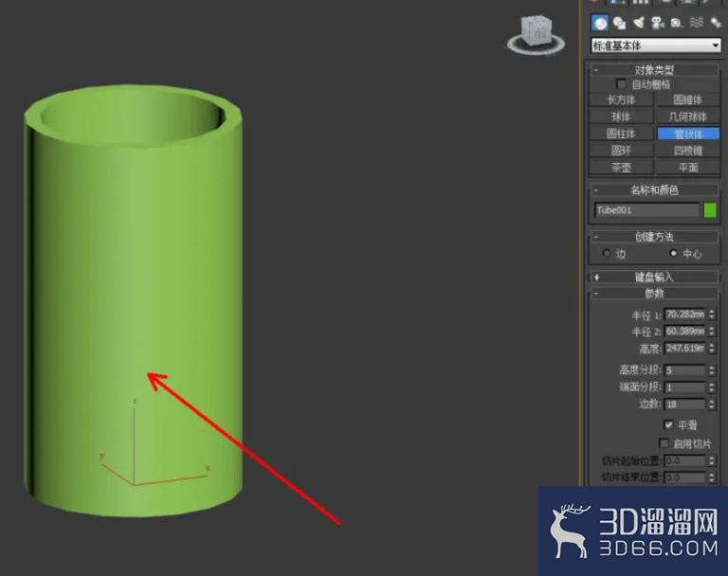728x576 pixels.
Task: Open the 标准基本体 dropdown
Action: pyautogui.click(x=656, y=45)
